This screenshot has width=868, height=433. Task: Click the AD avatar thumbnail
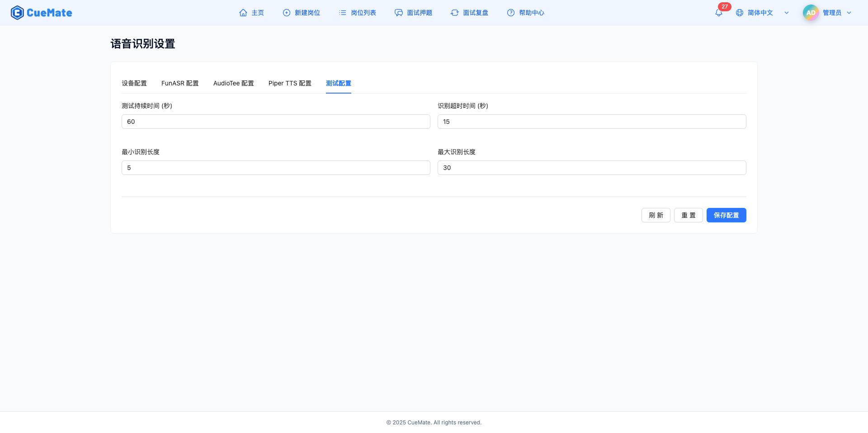pos(810,13)
